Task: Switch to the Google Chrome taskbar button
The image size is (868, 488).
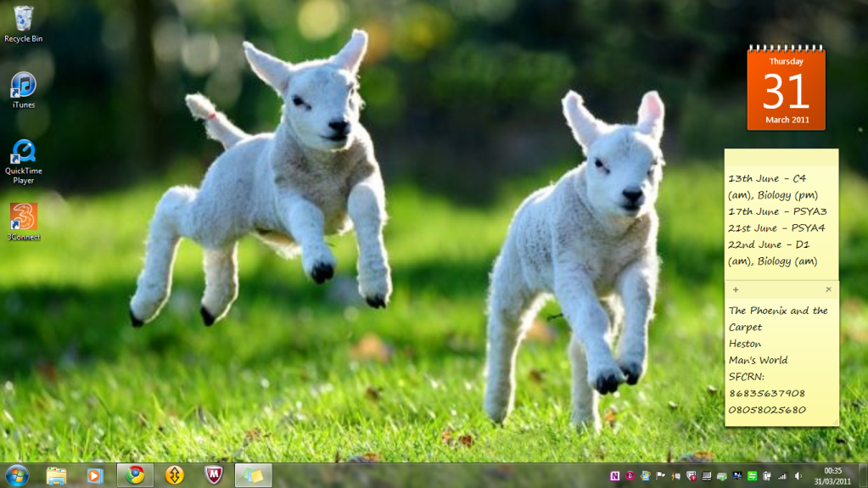Action: pyautogui.click(x=135, y=475)
